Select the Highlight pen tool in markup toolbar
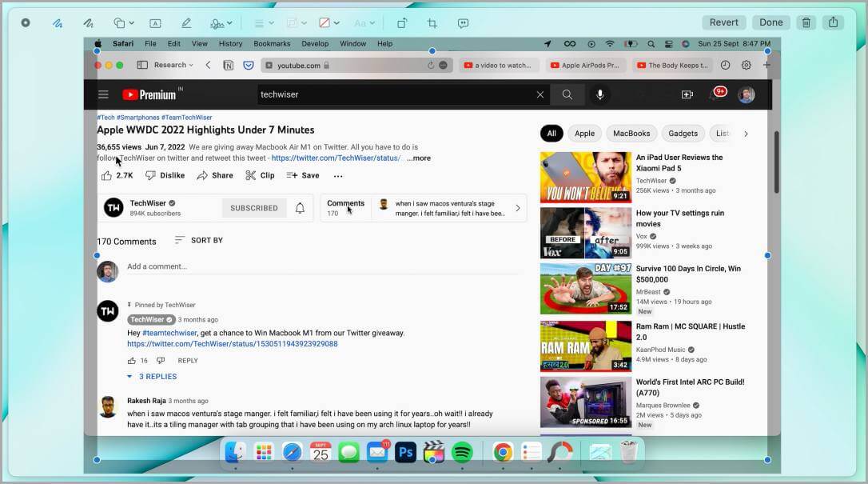Image resolution: width=868 pixels, height=484 pixels. tap(186, 23)
